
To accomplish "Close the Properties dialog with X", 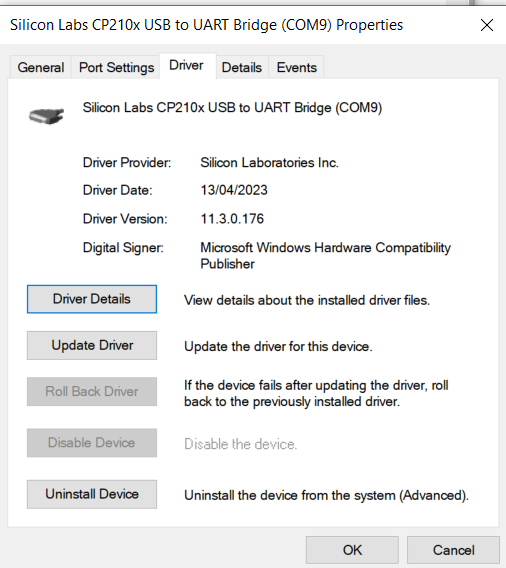I will pos(486,25).
